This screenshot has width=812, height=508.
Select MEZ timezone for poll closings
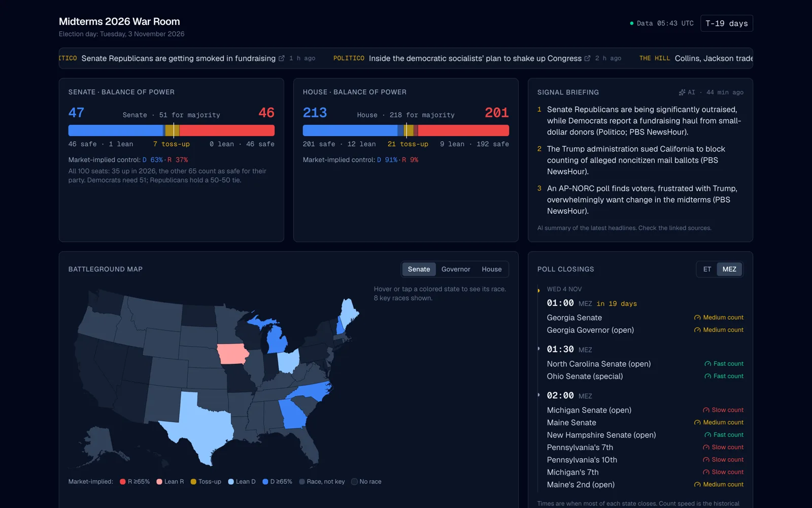(729, 269)
